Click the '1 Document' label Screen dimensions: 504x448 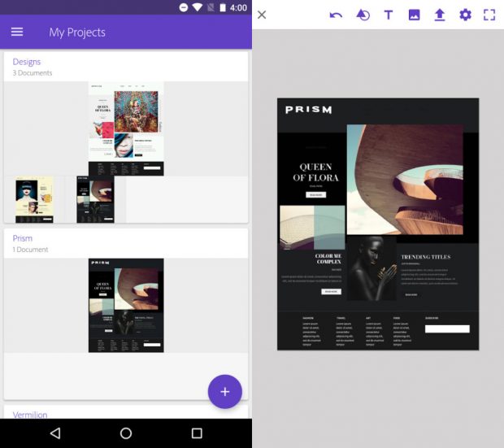coord(31,250)
